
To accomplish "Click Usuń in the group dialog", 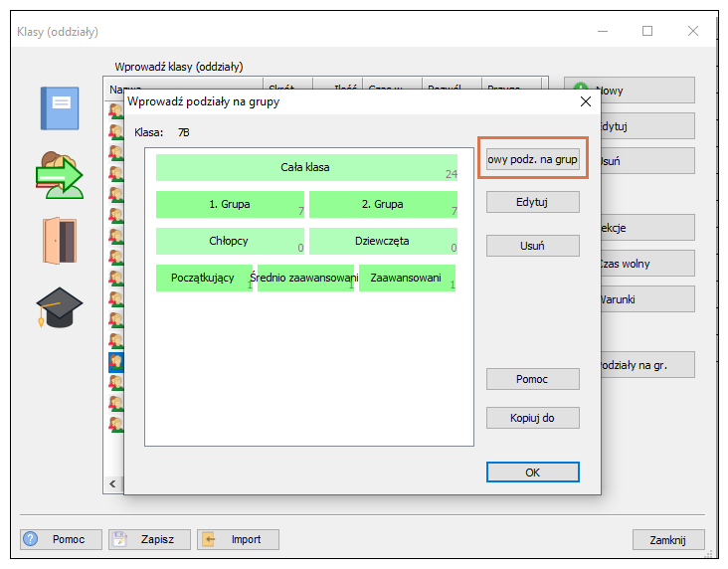I will pyautogui.click(x=532, y=246).
